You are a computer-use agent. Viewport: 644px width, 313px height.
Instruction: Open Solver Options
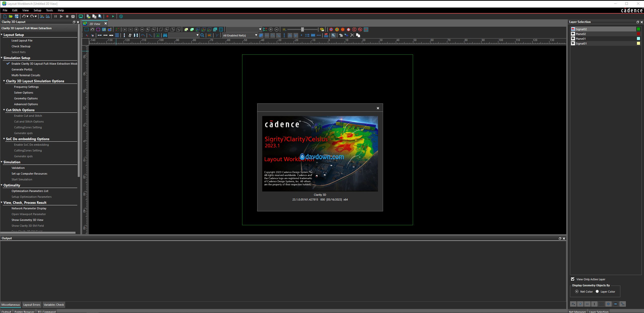point(24,93)
